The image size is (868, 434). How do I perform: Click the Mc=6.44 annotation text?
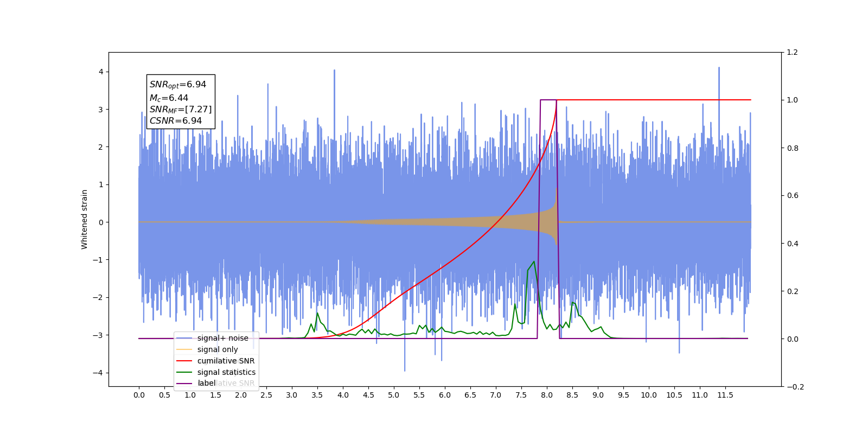[x=169, y=98]
